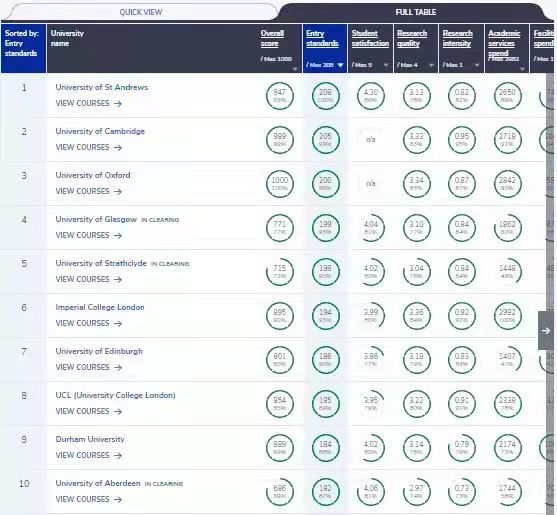The width and height of the screenshot is (557, 515).
Task: Click Imperial research quality 3.36 circle
Action: 416,316
